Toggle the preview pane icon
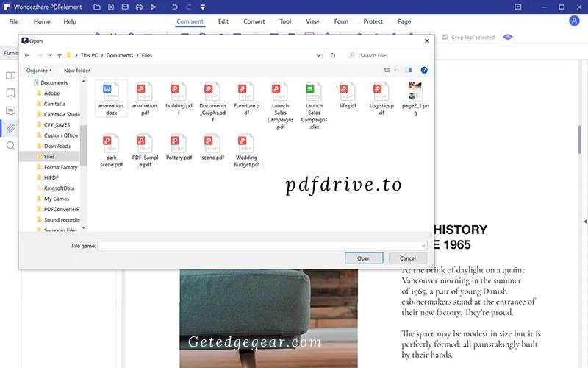The height and width of the screenshot is (368, 588). [409, 70]
